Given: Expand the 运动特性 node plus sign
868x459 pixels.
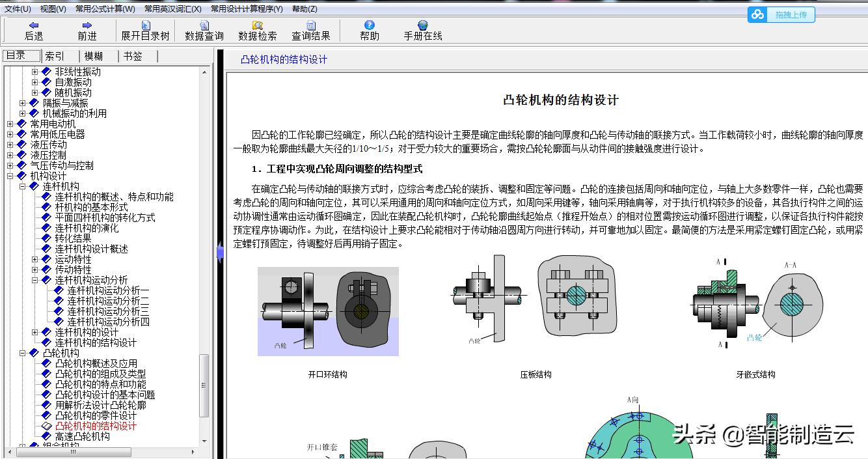Looking at the screenshot, I should coord(34,259).
